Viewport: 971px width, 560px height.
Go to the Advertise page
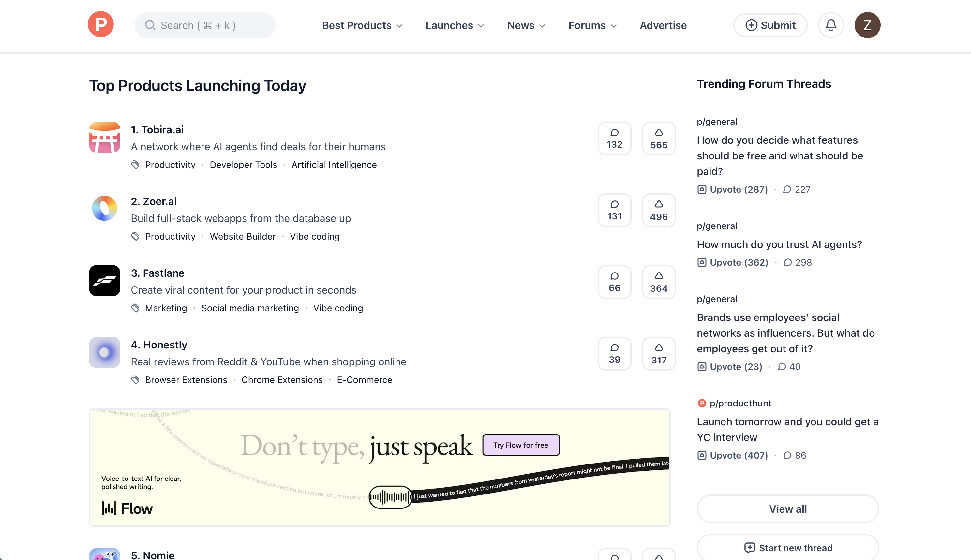coord(663,25)
